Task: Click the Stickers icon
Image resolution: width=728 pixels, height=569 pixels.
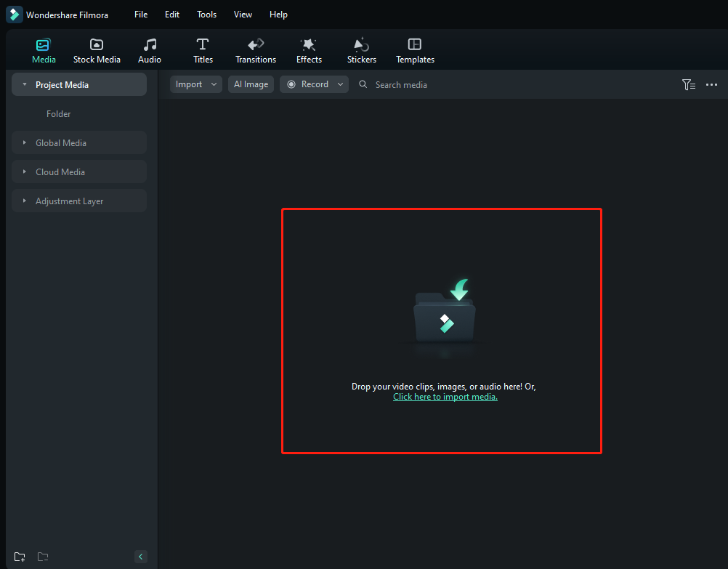Action: (x=361, y=49)
